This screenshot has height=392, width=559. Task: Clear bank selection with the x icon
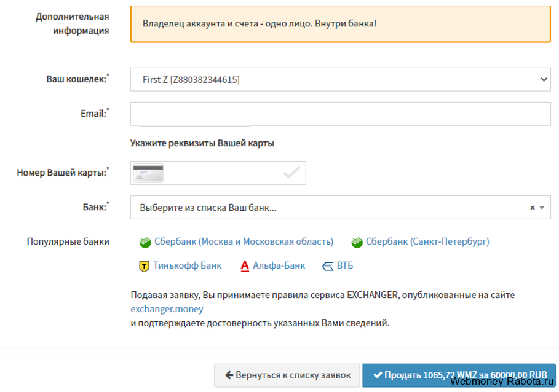533,208
